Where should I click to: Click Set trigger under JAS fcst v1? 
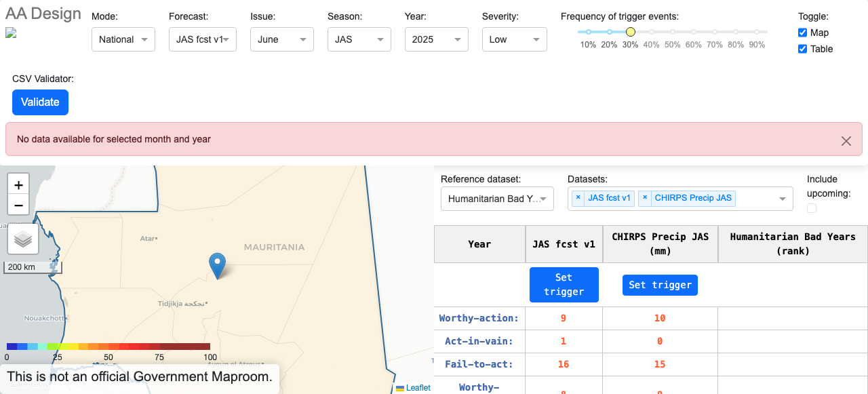point(564,284)
